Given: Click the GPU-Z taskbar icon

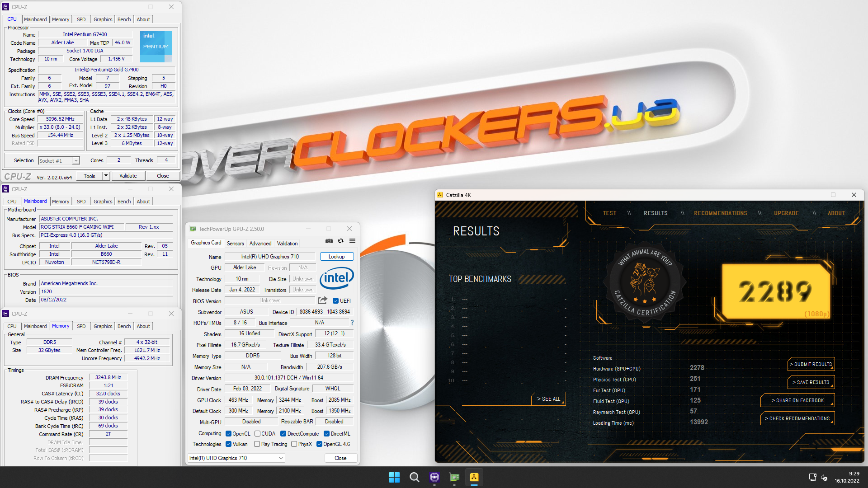Looking at the screenshot, I should 454,477.
